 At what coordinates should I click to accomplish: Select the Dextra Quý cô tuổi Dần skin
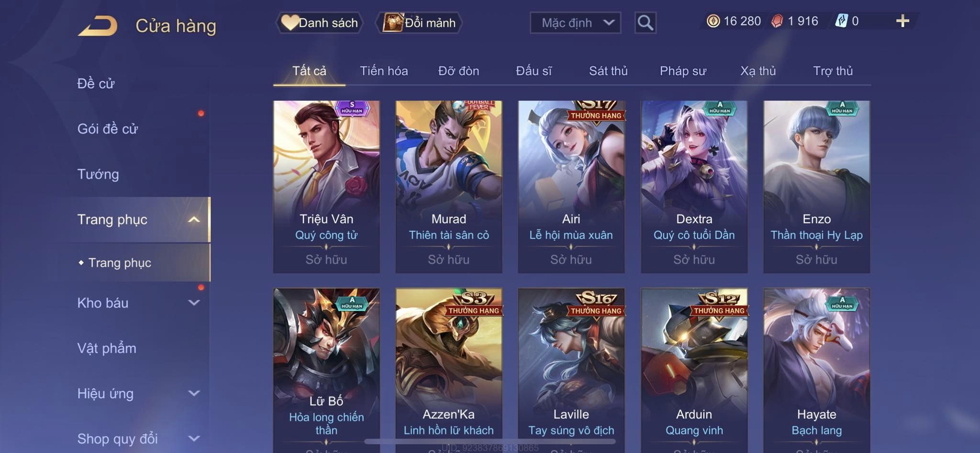(694, 187)
